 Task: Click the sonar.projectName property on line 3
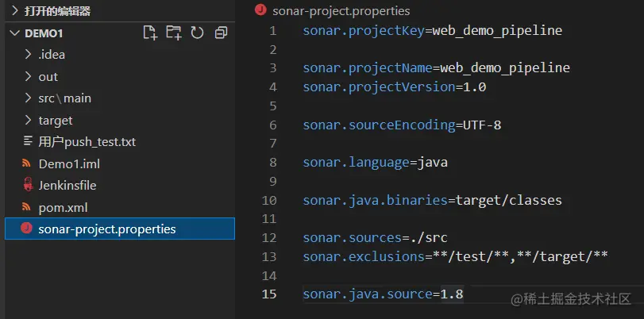[x=367, y=67]
